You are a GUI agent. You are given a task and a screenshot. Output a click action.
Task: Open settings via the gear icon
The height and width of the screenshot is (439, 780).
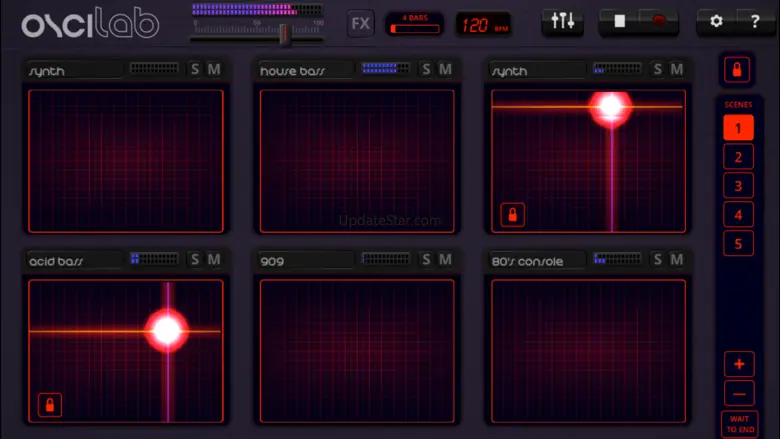pos(716,22)
